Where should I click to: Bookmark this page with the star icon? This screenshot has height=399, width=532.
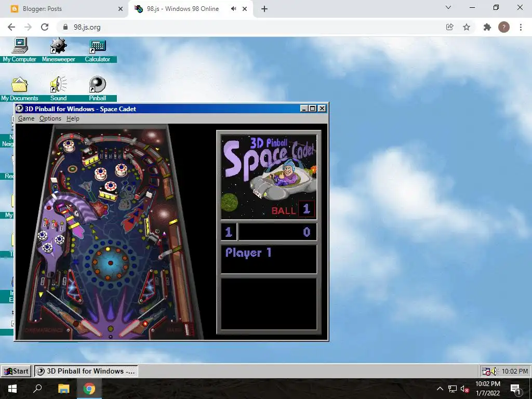[x=467, y=27]
